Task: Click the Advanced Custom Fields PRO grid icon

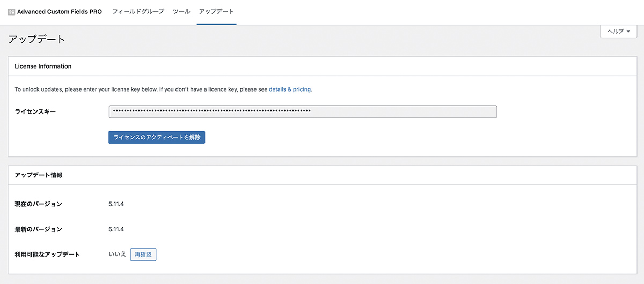Action: point(12,12)
